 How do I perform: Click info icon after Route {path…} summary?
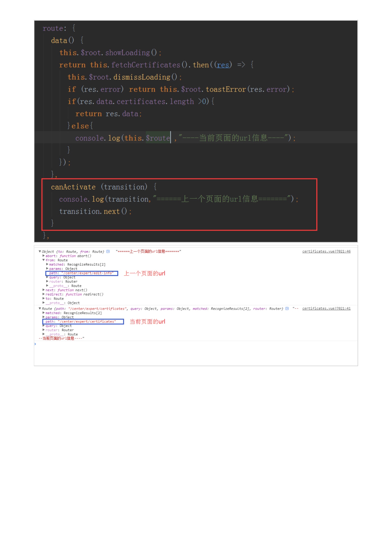coord(287,308)
